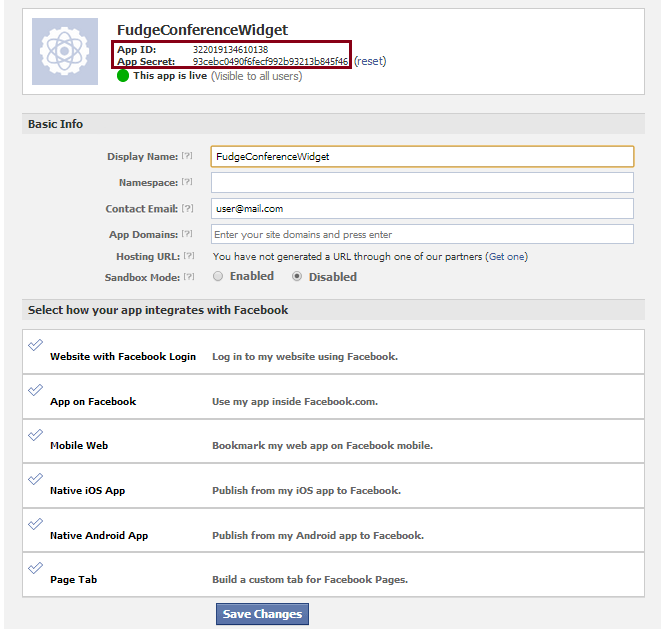Click the App ID number 322019134610138
661x629 pixels.
point(231,49)
